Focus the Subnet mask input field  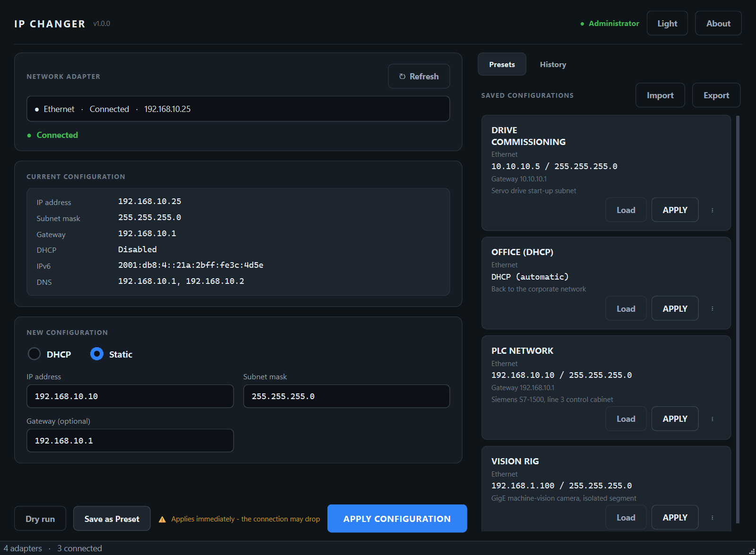pyautogui.click(x=346, y=396)
